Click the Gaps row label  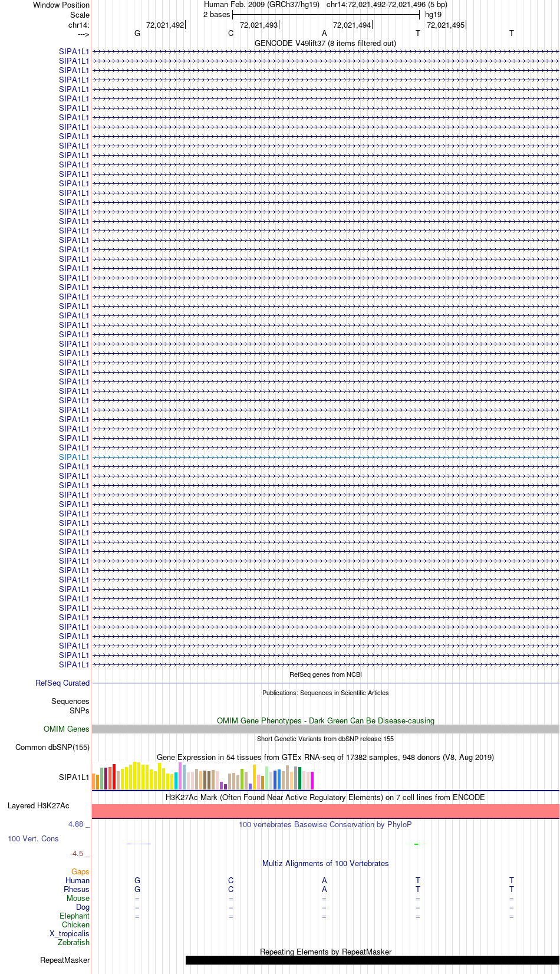pyautogui.click(x=80, y=871)
